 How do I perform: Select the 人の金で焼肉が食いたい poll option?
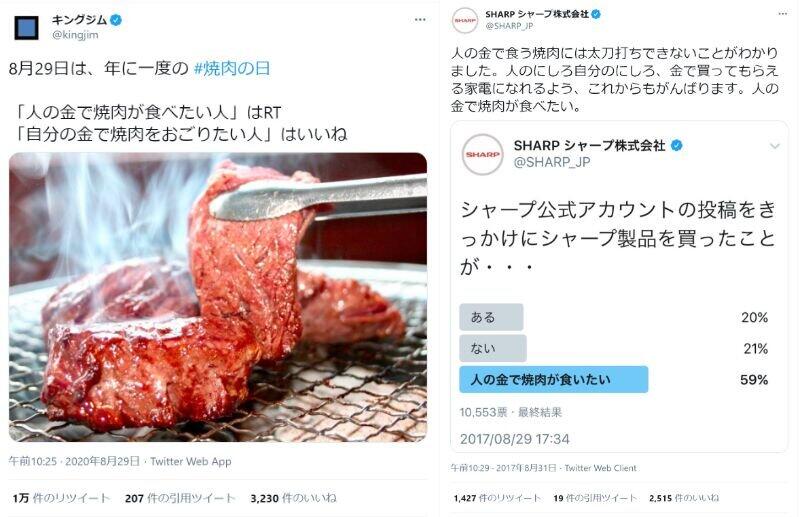[x=554, y=379]
